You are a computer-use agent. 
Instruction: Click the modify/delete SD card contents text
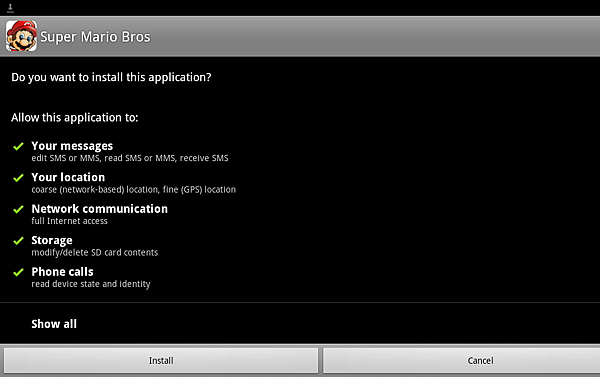tap(95, 253)
